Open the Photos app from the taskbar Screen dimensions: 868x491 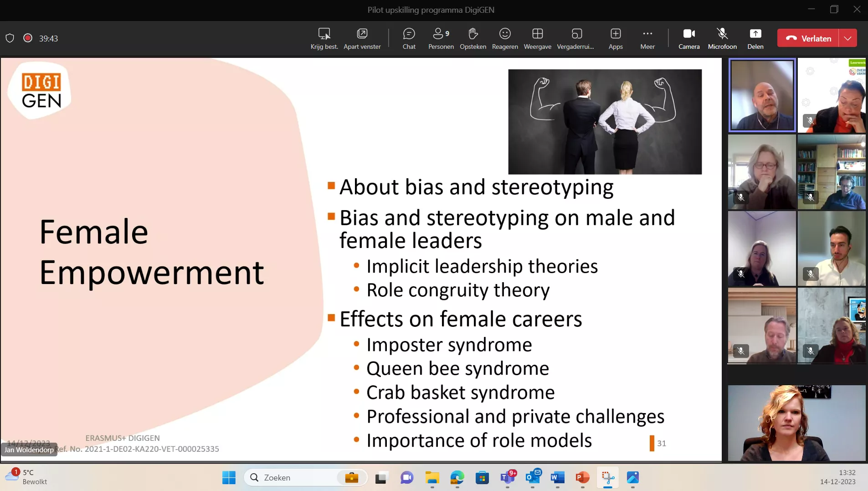pyautogui.click(x=633, y=477)
